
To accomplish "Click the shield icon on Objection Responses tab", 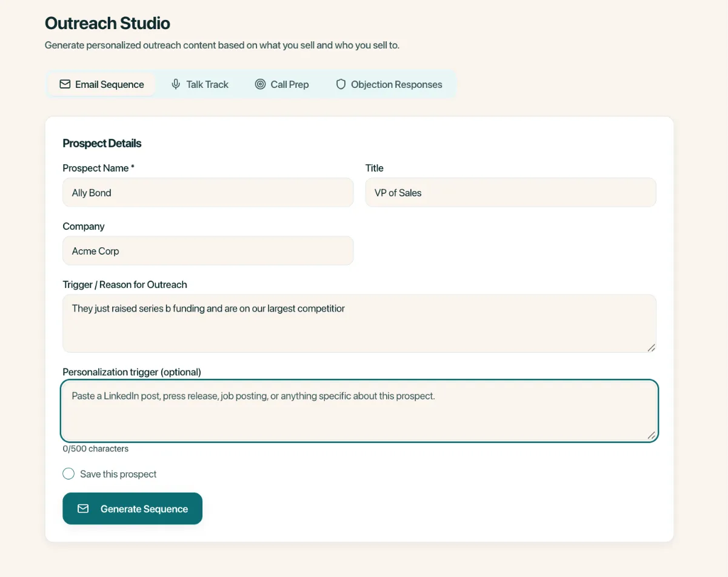I will click(x=340, y=84).
